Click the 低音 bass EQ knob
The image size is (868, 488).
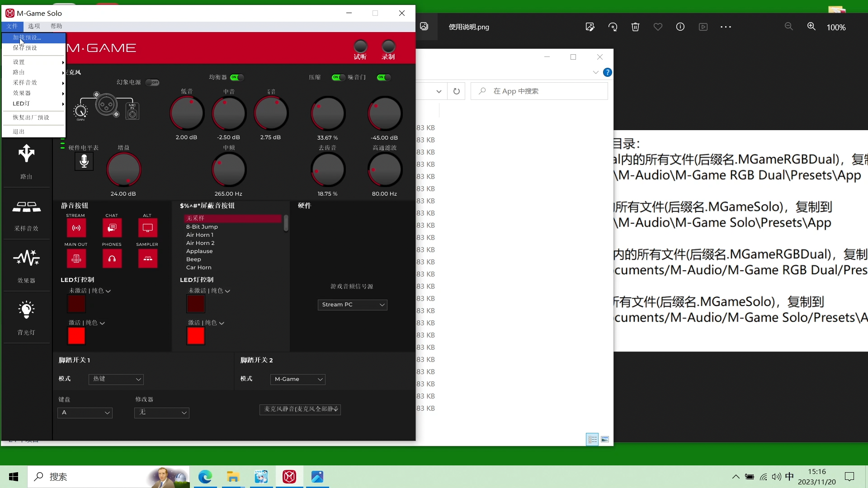(187, 113)
